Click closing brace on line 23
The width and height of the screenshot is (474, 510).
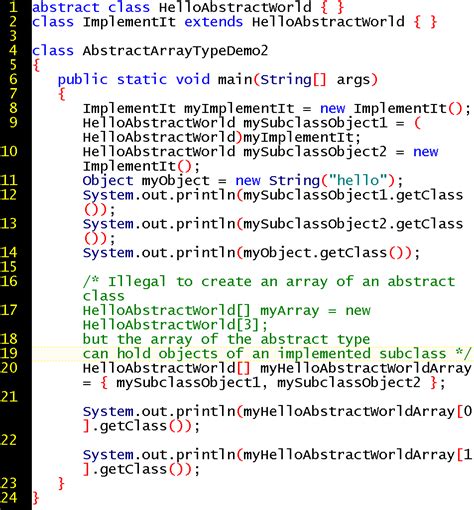(62, 483)
